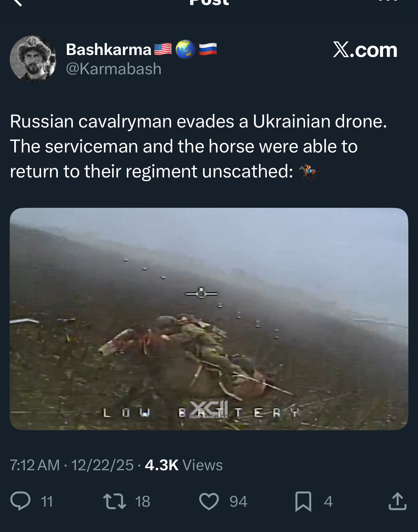View the 94 likes count
This screenshot has height=532, width=418.
pos(238,501)
